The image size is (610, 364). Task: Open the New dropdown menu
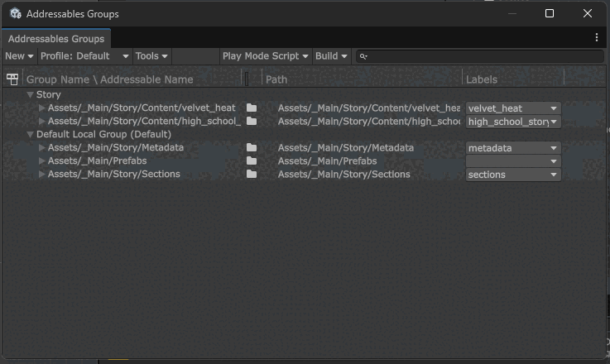coord(19,56)
